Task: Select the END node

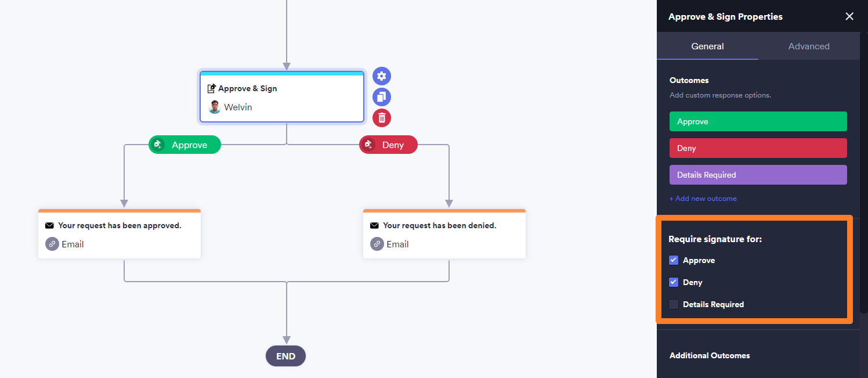Action: pyautogui.click(x=285, y=356)
